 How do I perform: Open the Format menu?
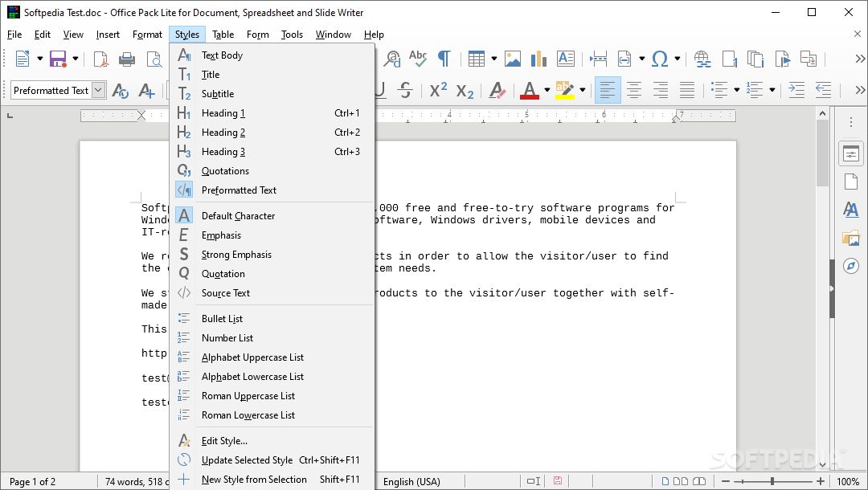pos(147,35)
